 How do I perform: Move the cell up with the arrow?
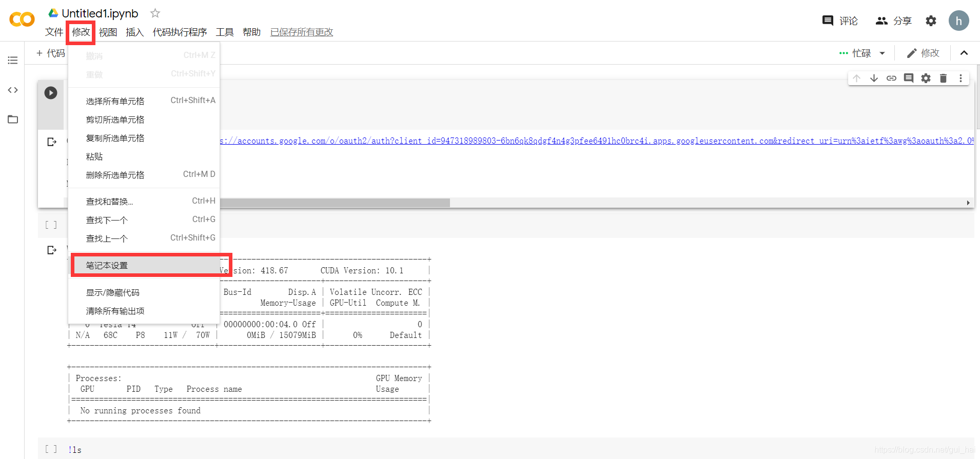point(856,78)
